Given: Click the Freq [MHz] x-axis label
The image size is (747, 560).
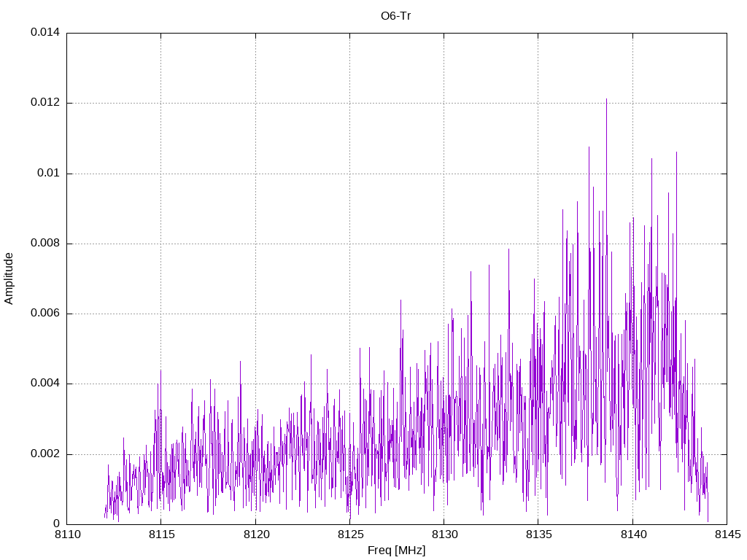Looking at the screenshot, I should [396, 550].
